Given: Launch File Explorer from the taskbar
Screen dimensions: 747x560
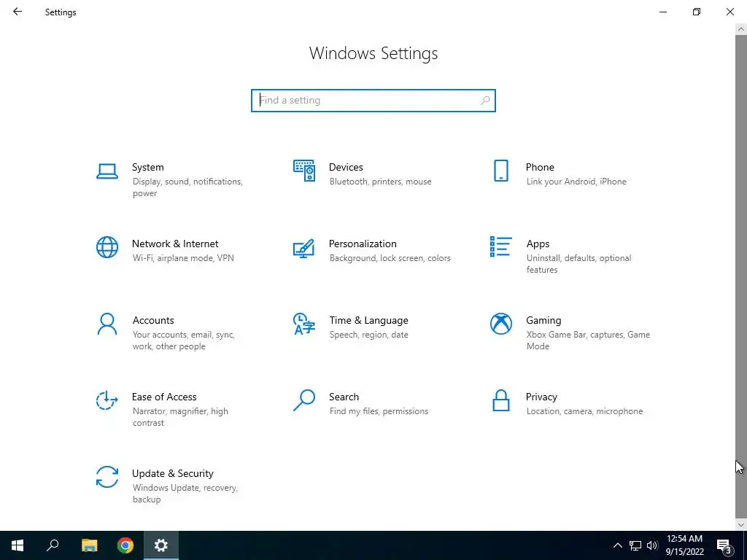Looking at the screenshot, I should 89,545.
